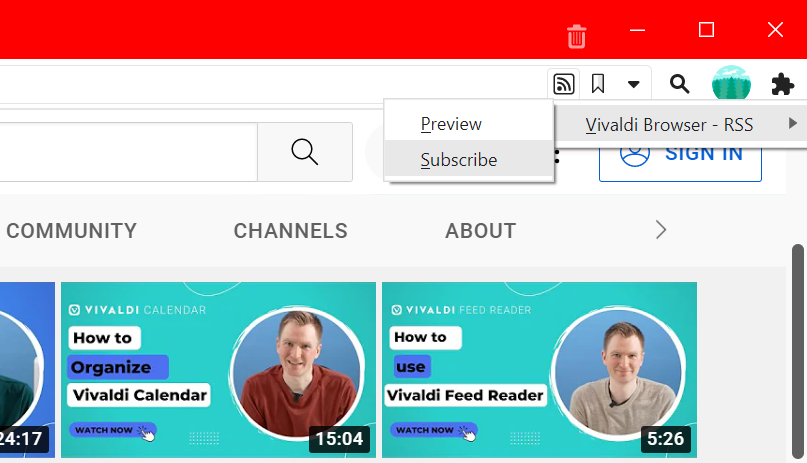Screen dimensions: 807x463
Task: Select Vivaldi Browser - RSS menu entry
Action: click(x=680, y=124)
